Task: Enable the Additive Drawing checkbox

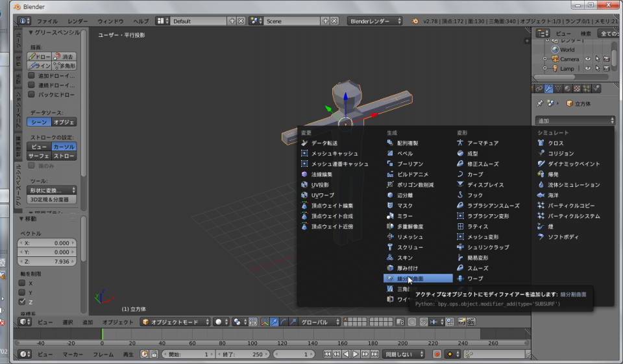Action: (31, 75)
